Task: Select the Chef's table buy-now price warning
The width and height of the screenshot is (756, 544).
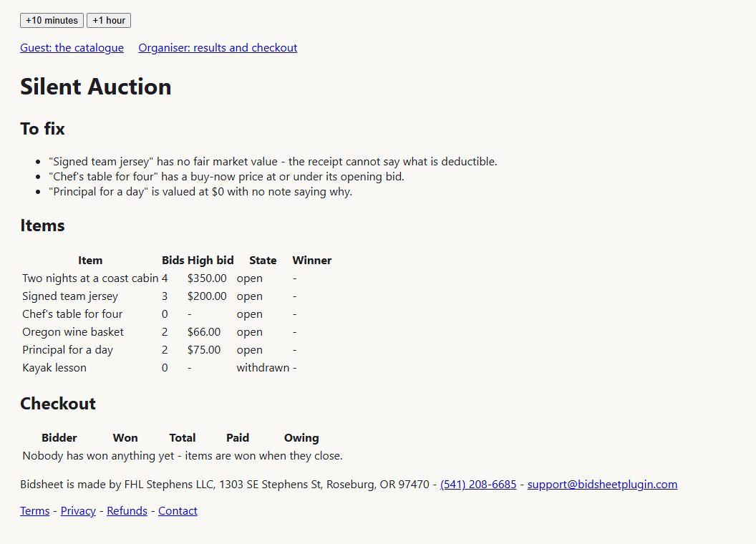Action: [227, 177]
